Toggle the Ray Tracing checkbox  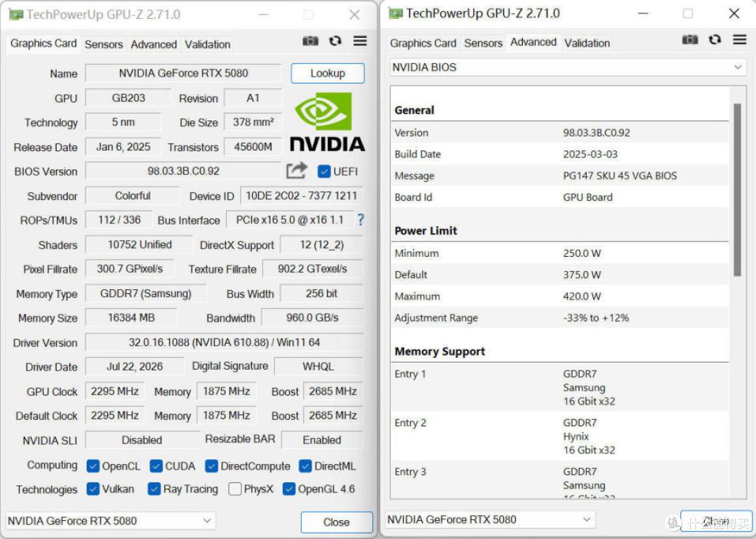pyautogui.click(x=154, y=489)
